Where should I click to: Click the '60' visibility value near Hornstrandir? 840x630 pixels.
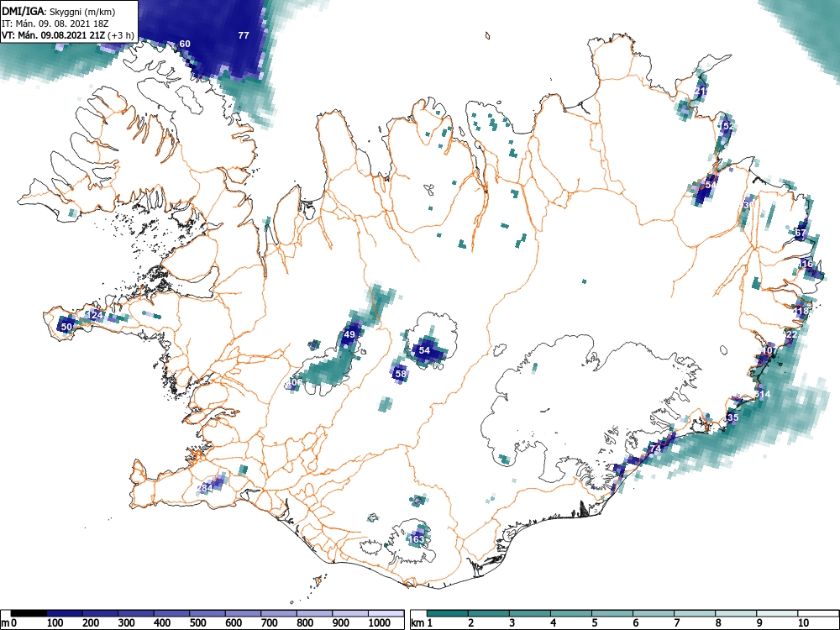pyautogui.click(x=184, y=44)
